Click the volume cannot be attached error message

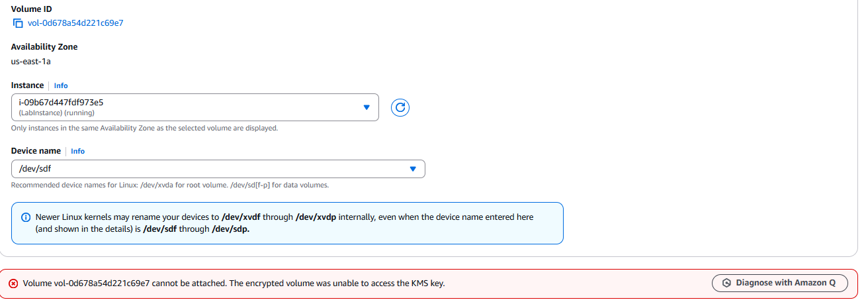click(234, 283)
